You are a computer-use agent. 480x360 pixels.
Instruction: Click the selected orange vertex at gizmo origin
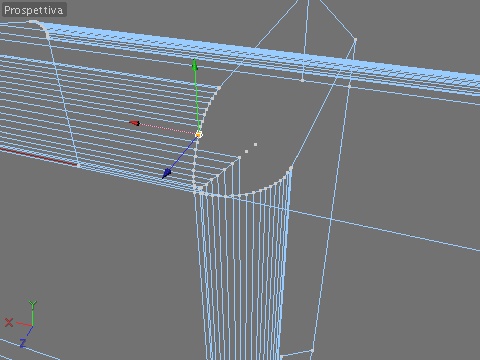pyautogui.click(x=199, y=134)
